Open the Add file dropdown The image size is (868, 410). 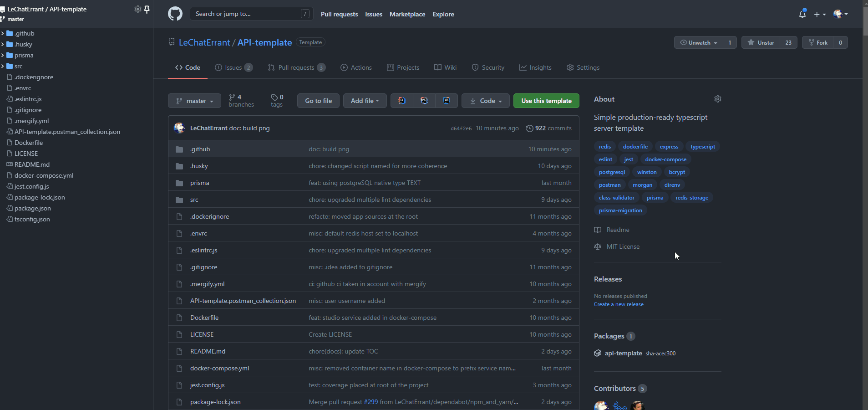(x=365, y=101)
